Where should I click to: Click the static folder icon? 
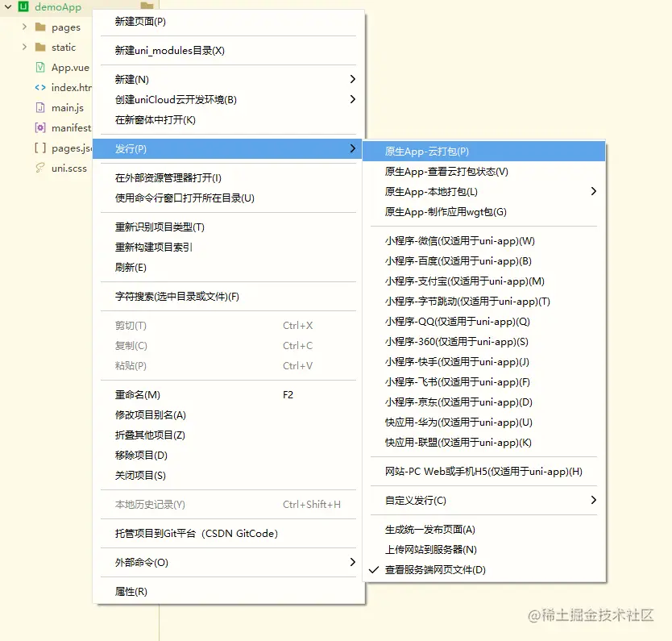coord(40,47)
